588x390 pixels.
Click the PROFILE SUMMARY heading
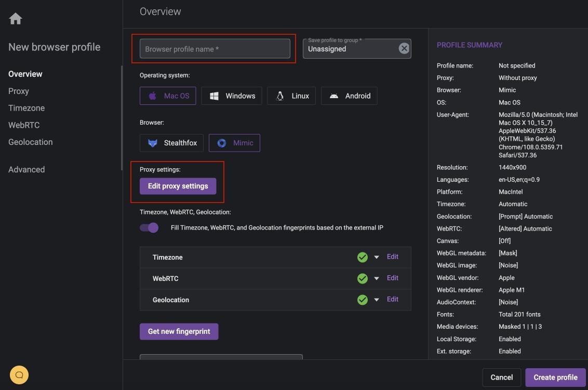(469, 45)
